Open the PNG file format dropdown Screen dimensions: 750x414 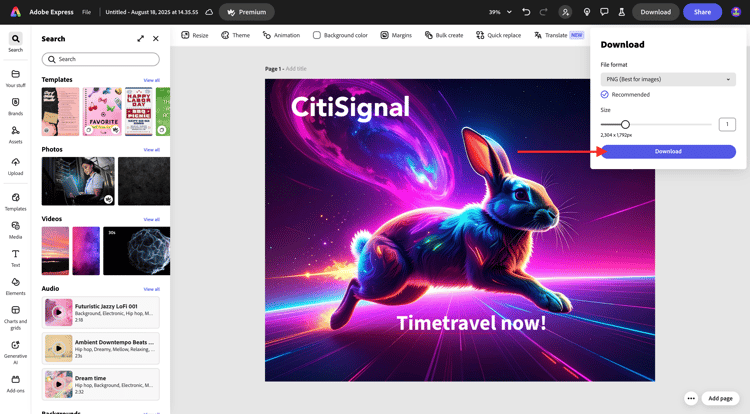(668, 79)
